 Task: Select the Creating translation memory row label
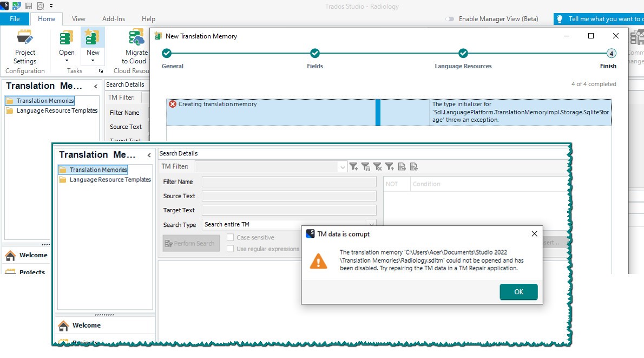tap(217, 104)
